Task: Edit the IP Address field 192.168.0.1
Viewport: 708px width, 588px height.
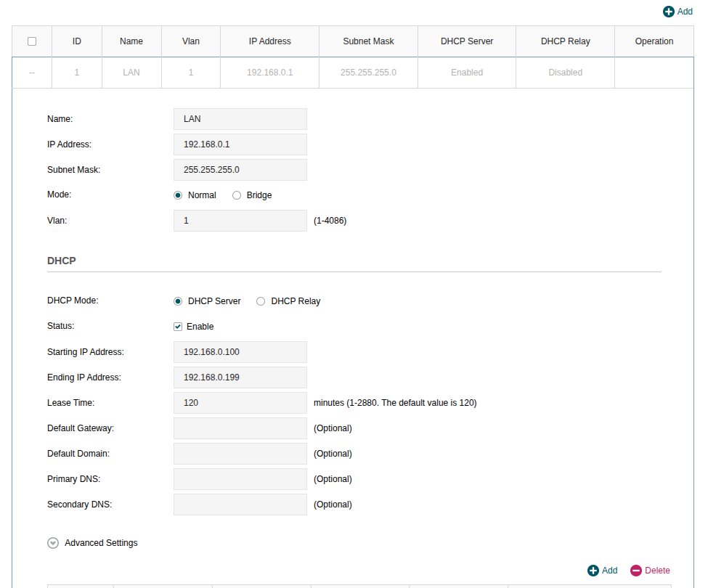Action: 240,144
